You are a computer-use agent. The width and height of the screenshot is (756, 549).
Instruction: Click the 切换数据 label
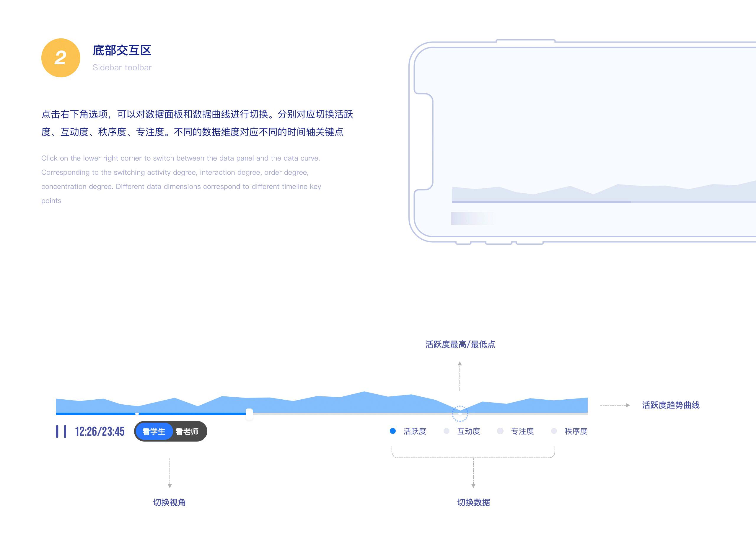(473, 502)
